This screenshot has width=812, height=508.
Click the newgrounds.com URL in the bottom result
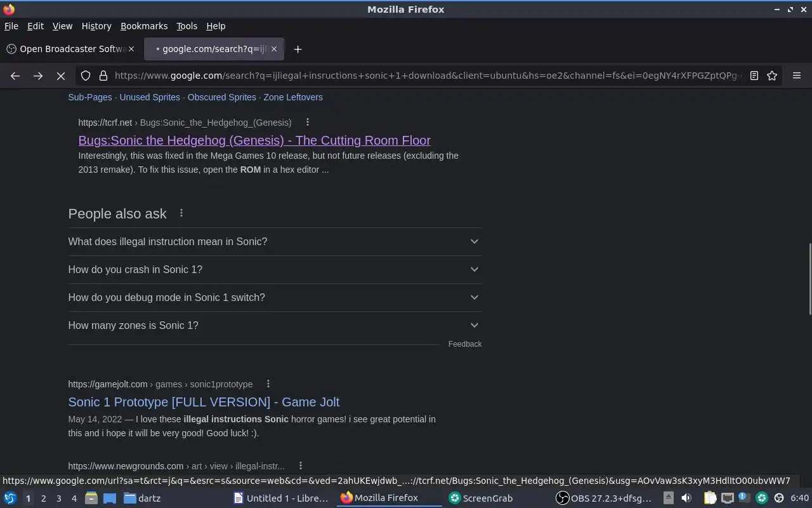click(x=176, y=466)
